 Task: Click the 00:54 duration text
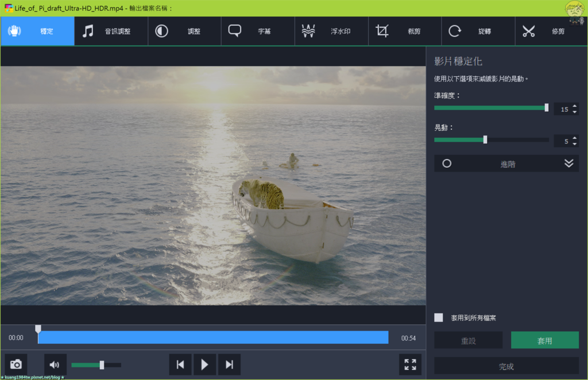[408, 338]
